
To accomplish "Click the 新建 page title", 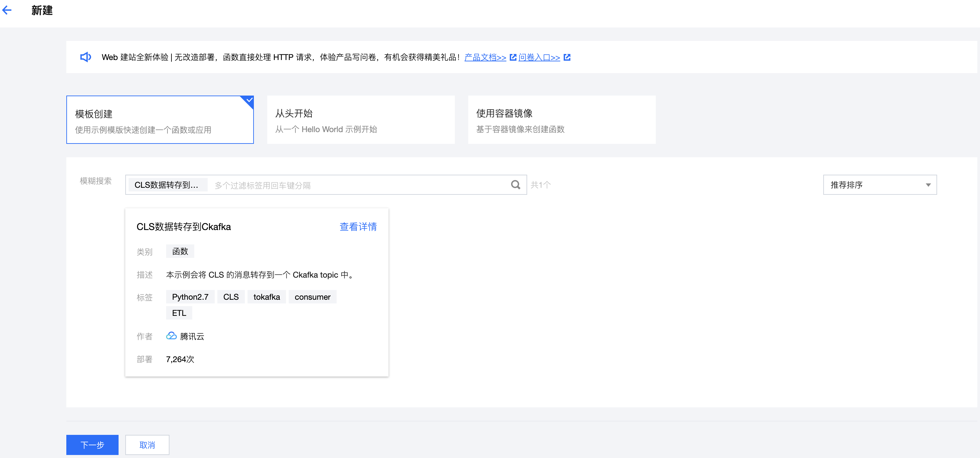I will click(42, 10).
